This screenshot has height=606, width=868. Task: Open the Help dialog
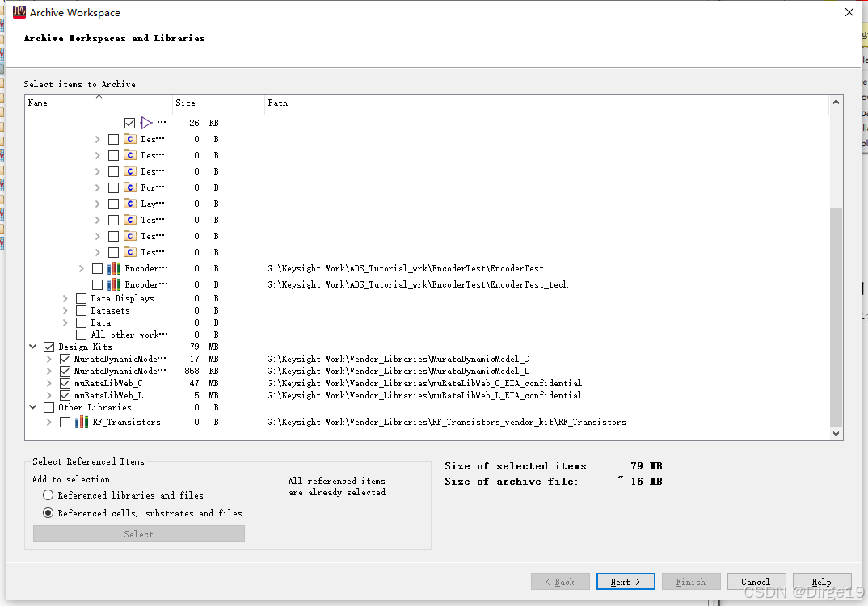click(821, 581)
